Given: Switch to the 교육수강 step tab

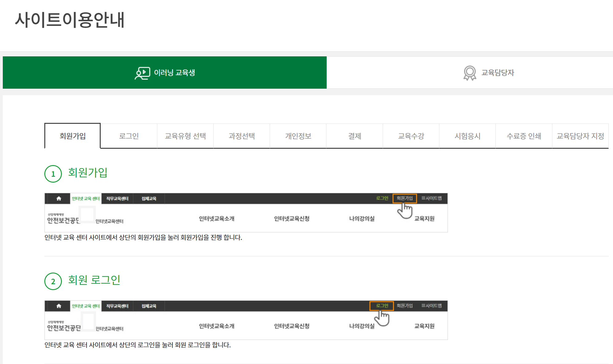Looking at the screenshot, I should (x=411, y=136).
